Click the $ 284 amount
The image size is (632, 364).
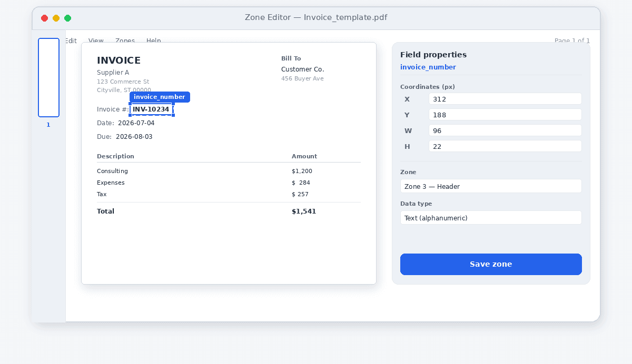tap(301, 183)
